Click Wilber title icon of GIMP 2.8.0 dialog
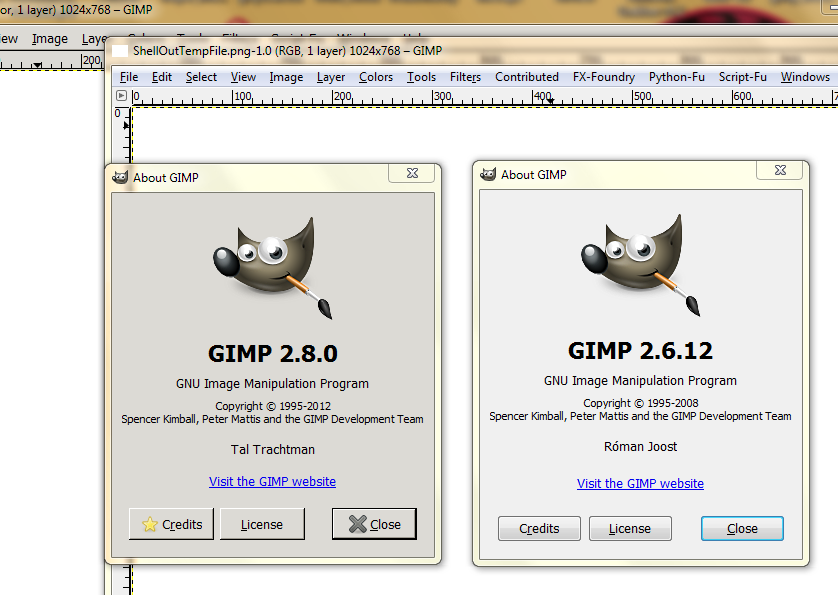Viewport: 838px width, 595px height. 120,177
